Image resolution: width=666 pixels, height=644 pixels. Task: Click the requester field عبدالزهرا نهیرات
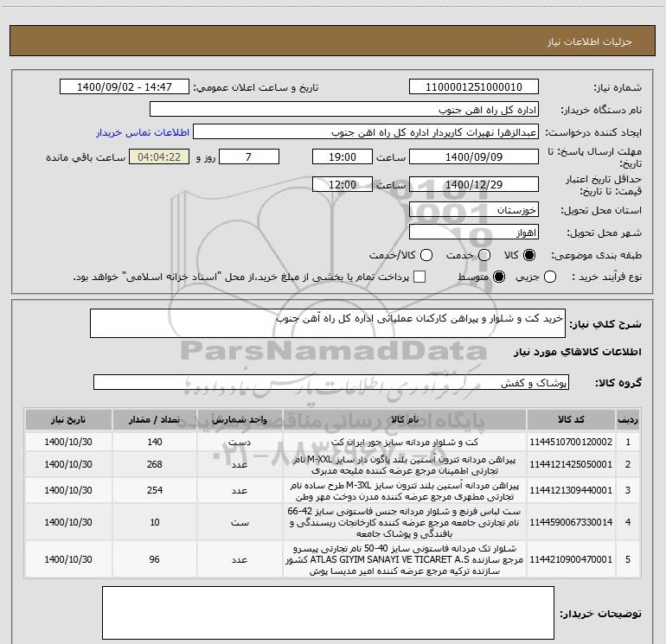tap(366, 132)
